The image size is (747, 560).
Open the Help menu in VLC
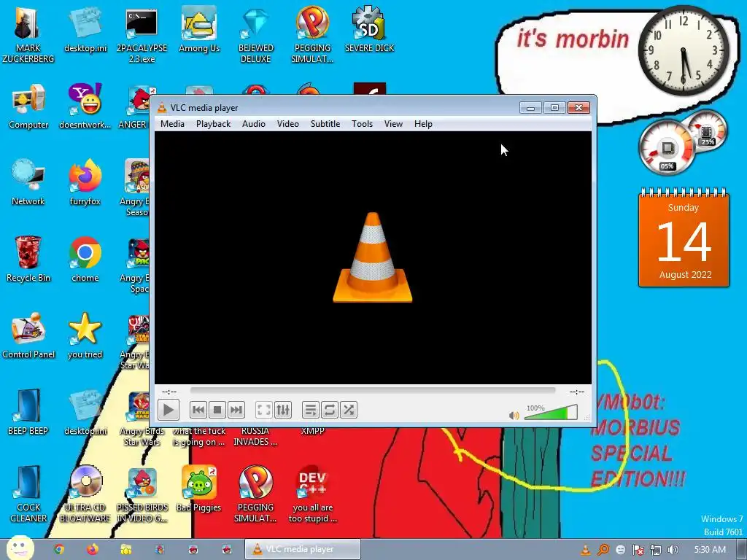[x=423, y=124]
